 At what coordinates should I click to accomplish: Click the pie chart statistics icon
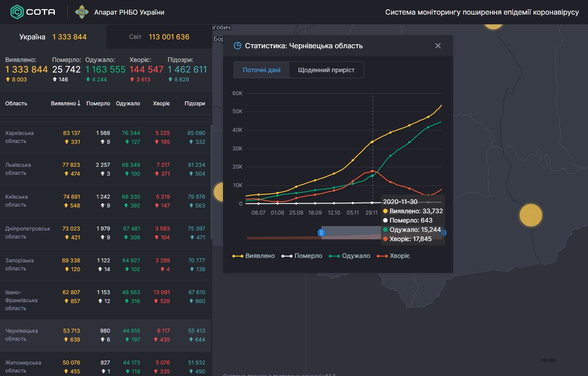point(238,46)
